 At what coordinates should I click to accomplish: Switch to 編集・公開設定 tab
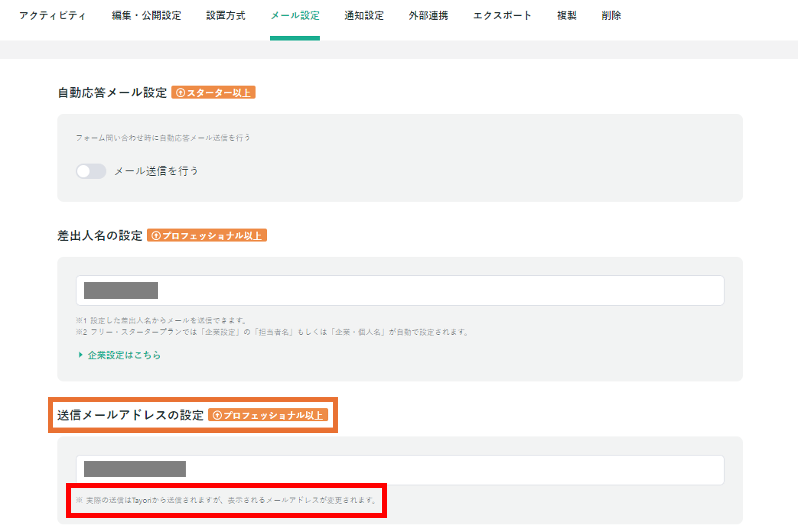[x=146, y=16]
